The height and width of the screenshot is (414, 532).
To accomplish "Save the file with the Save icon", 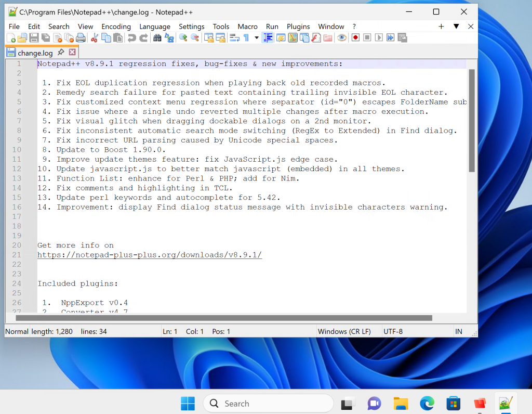I will coord(34,37).
